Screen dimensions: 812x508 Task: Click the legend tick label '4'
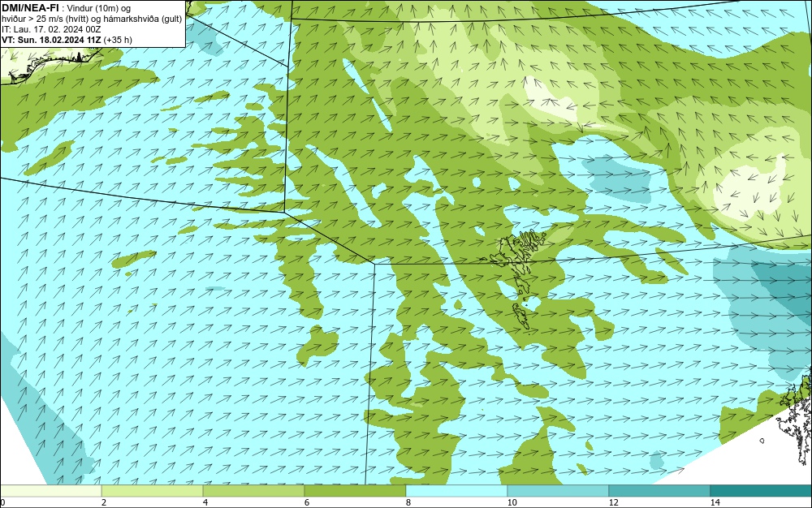coord(205,502)
